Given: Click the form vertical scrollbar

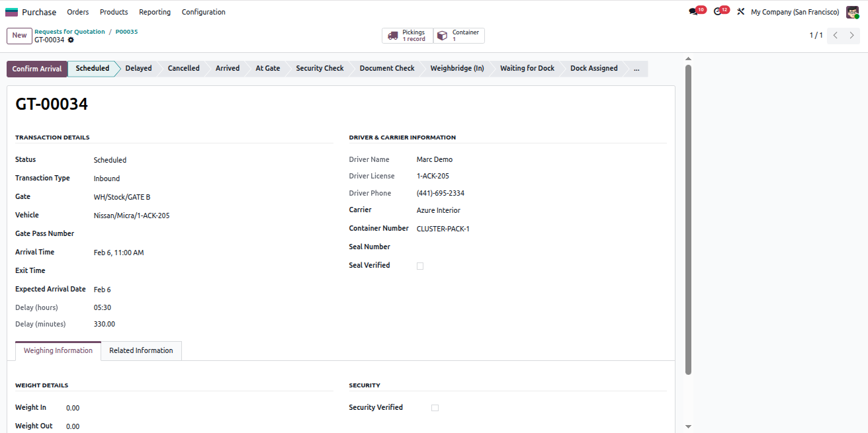Looking at the screenshot, I should coord(688,219).
